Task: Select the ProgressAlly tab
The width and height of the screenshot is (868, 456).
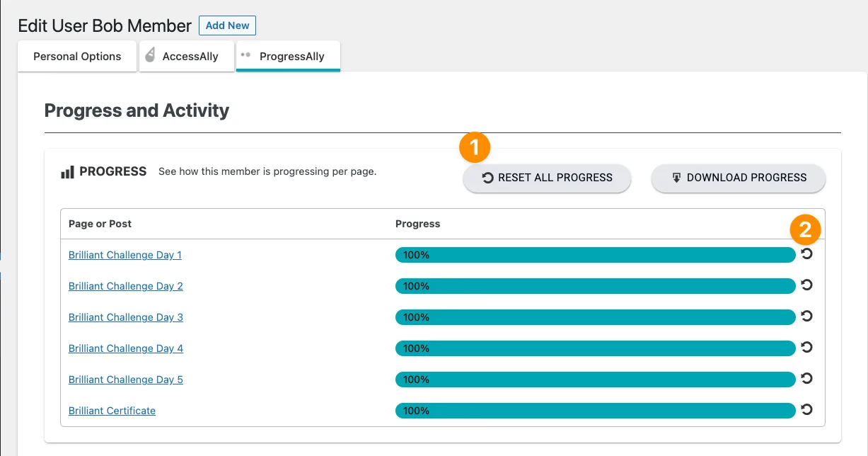Action: click(291, 57)
